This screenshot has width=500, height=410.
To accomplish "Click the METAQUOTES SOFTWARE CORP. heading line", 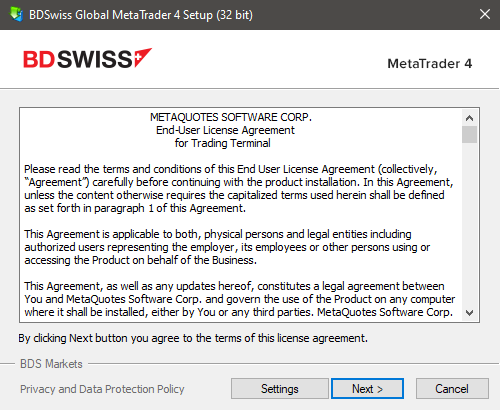I will point(231,117).
